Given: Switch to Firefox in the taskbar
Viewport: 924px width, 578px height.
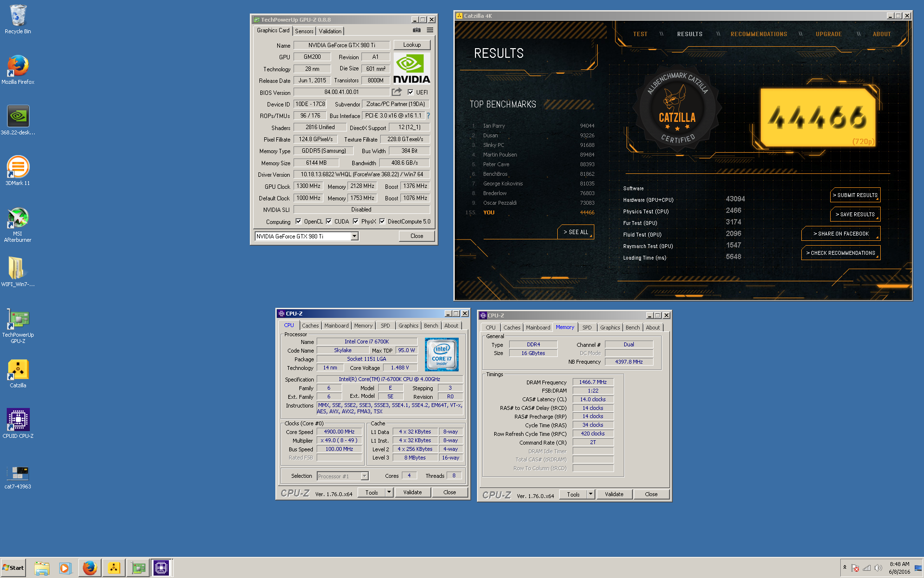Looking at the screenshot, I should click(90, 568).
